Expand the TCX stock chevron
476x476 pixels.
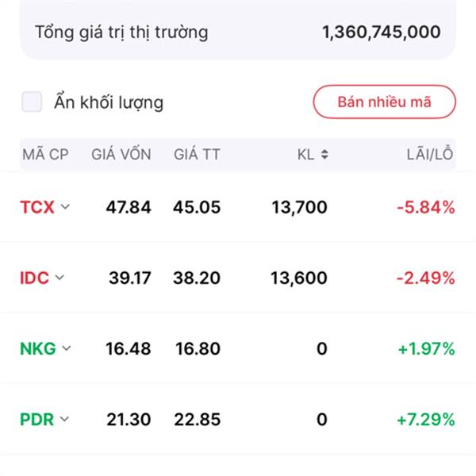coord(65,207)
